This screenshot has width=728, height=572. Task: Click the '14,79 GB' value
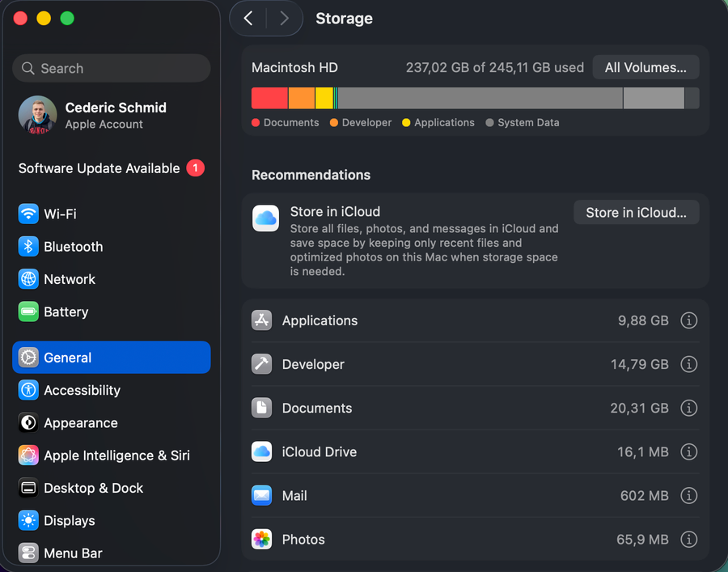click(639, 364)
